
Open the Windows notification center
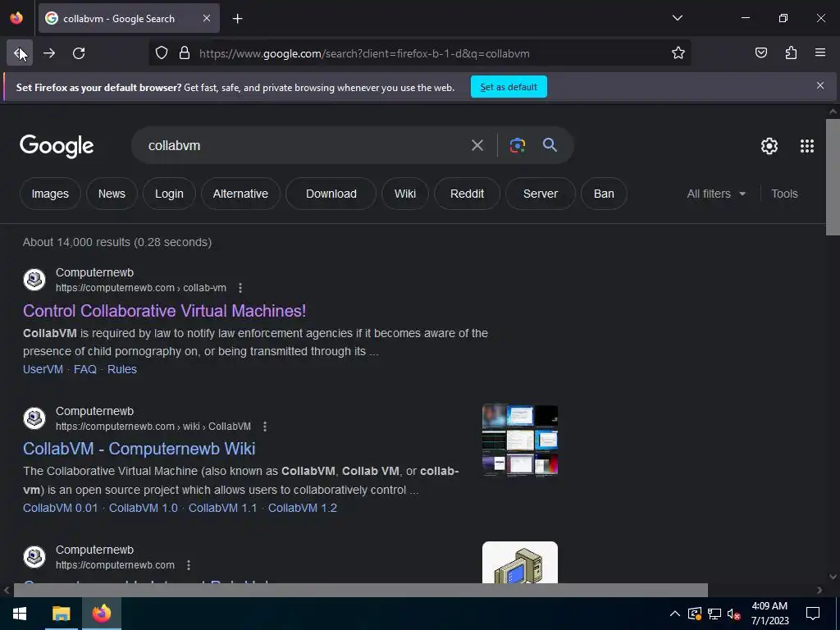(813, 614)
